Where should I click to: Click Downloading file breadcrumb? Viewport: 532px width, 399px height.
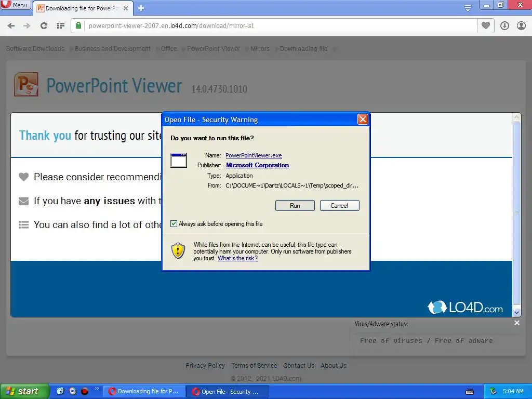(x=303, y=48)
